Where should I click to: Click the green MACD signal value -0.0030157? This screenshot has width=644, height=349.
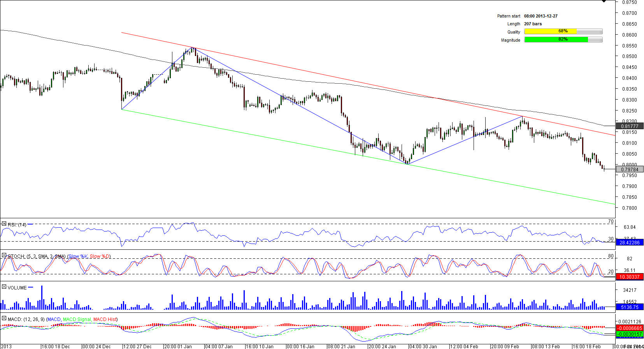pyautogui.click(x=630, y=334)
